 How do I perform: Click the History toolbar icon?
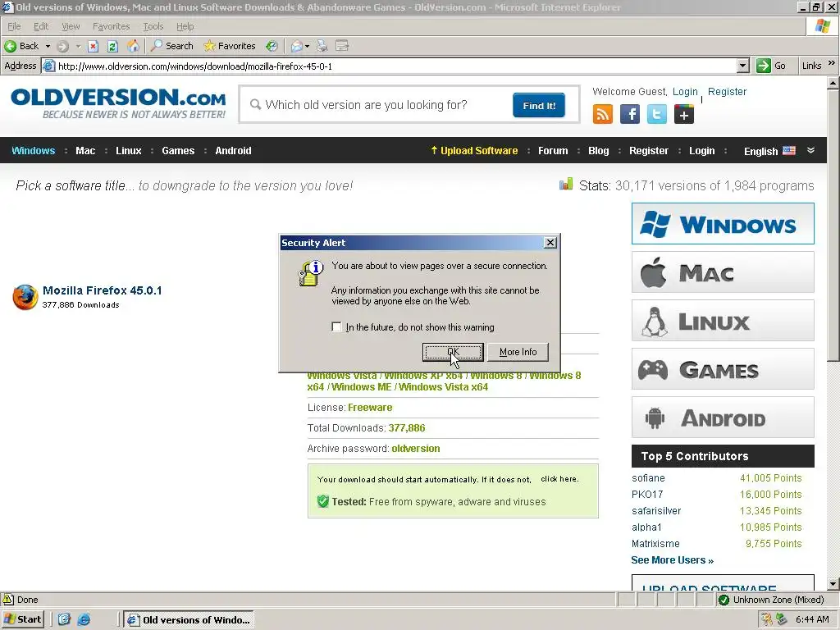[272, 46]
